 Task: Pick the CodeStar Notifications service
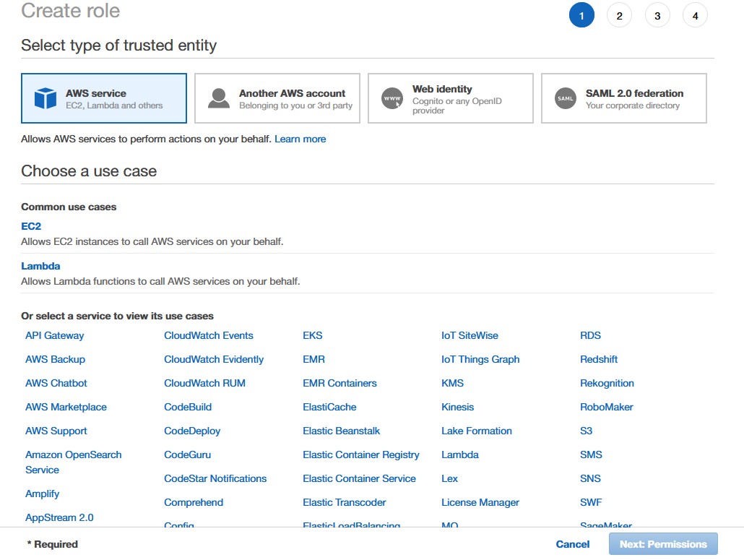tap(215, 478)
